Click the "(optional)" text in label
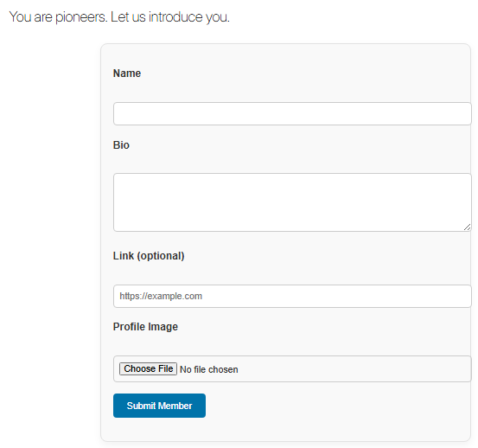Screen dimensions: 478x448 coord(161,256)
